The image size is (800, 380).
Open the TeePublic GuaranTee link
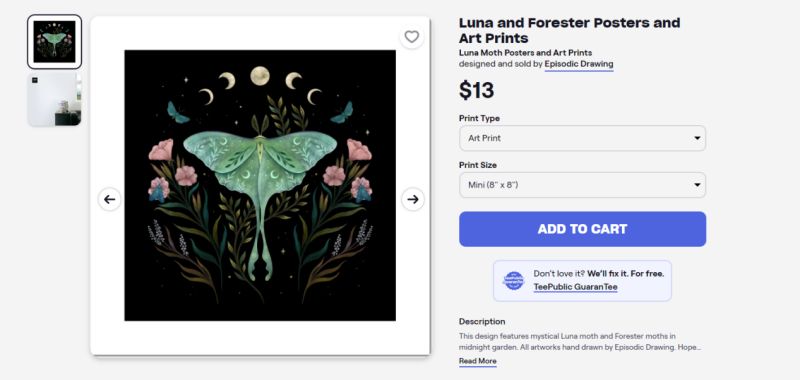pos(576,287)
